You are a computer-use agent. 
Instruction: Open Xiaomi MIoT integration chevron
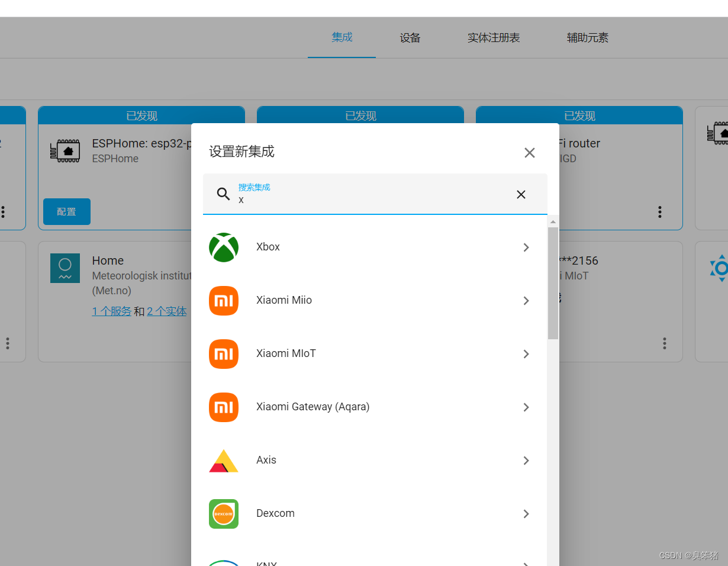pyautogui.click(x=526, y=354)
